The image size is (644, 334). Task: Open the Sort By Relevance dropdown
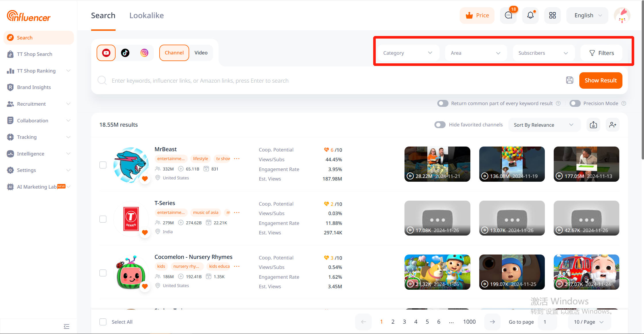tap(544, 125)
